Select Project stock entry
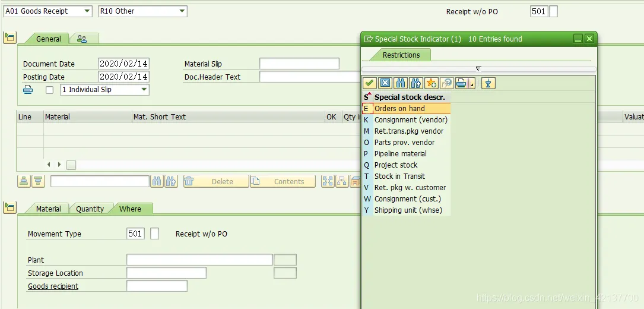 click(x=406, y=165)
